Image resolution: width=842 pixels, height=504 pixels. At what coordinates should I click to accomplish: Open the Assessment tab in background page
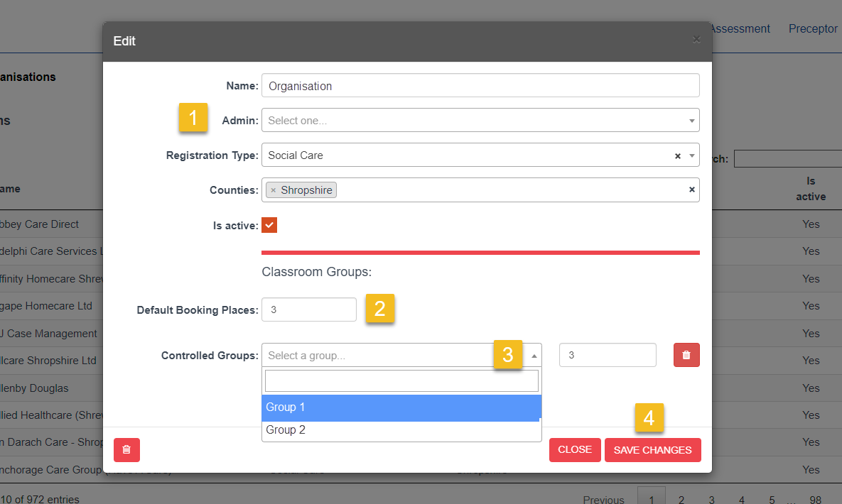(740, 28)
